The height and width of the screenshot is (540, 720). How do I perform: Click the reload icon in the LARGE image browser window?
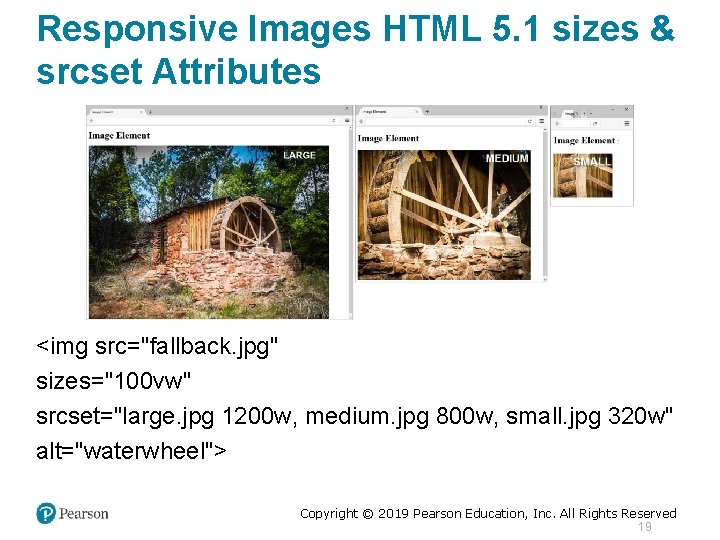[x=334, y=120]
